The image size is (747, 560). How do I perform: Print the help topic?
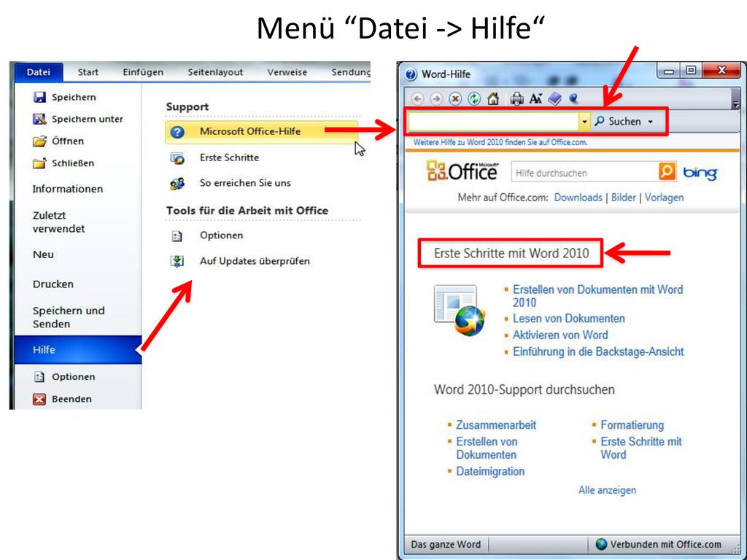point(516,98)
